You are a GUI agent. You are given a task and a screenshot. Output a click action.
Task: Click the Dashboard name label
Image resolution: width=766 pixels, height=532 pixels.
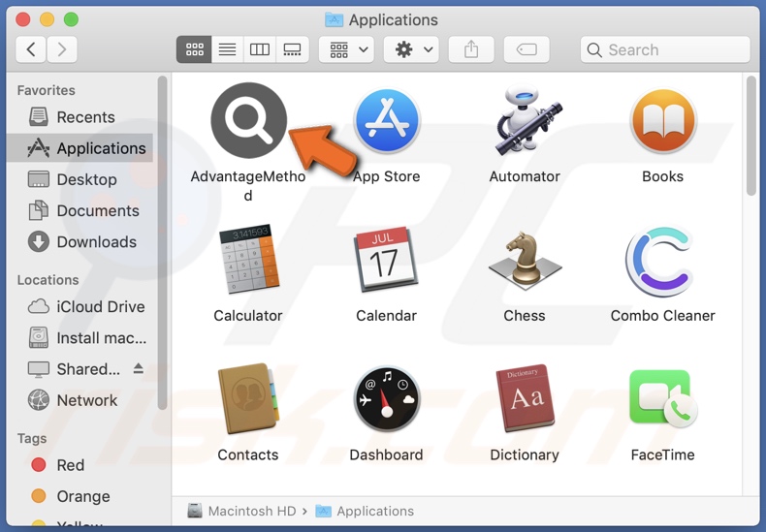click(x=387, y=454)
